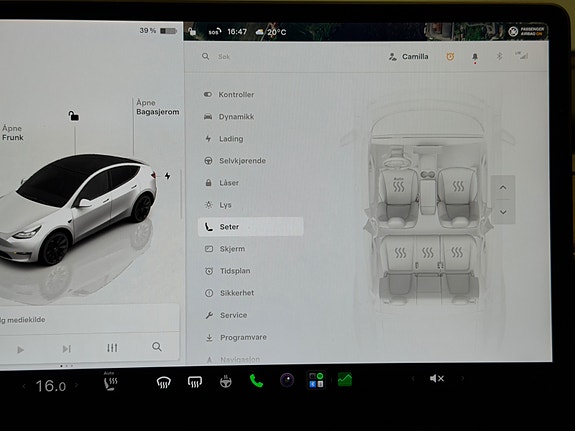575x431 pixels.
Task: Tap the orange alarm clock icon
Action: [450, 56]
